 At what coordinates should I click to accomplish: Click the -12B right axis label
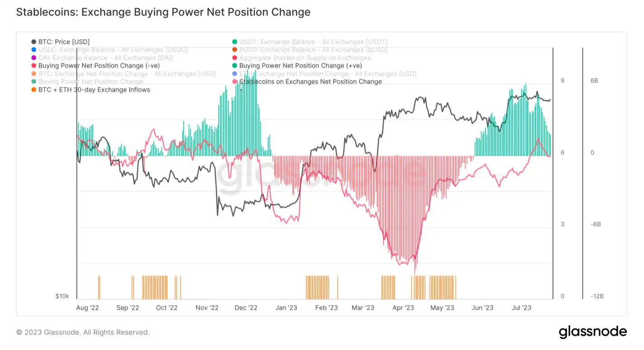[x=597, y=296]
